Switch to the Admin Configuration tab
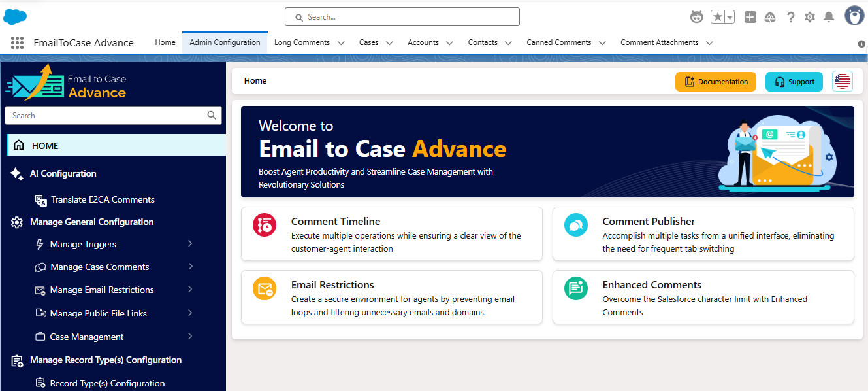The image size is (868, 391). 225,42
